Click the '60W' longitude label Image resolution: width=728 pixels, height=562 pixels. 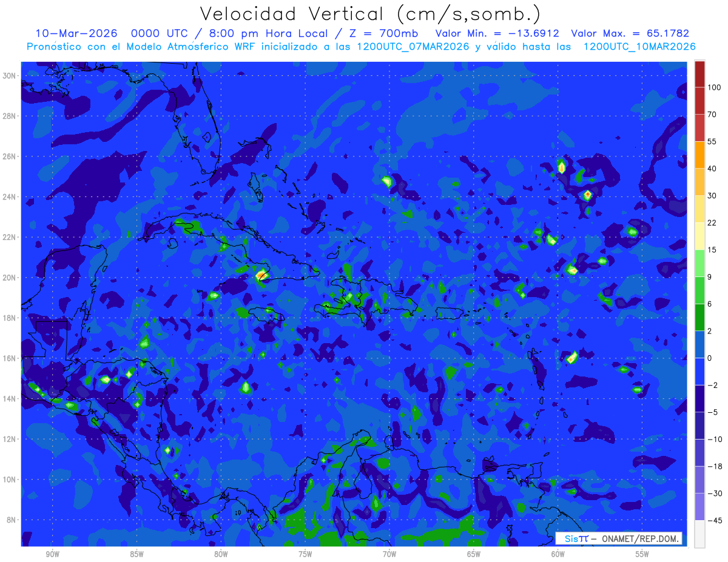[558, 554]
